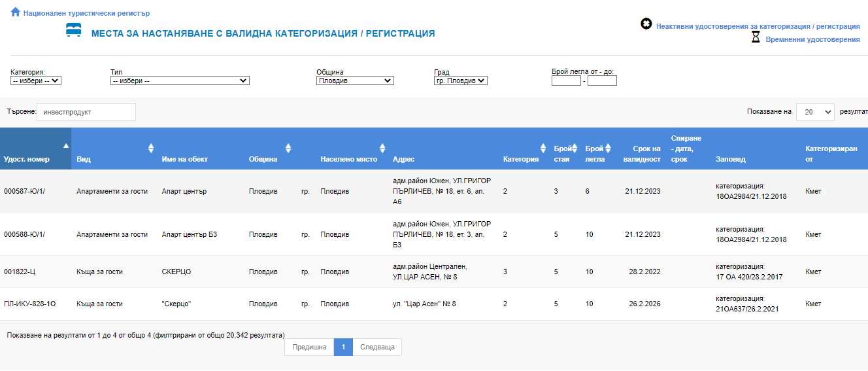Open the Община dropdown showing Пловдив
Viewport: 868px width, 371px height.
(355, 81)
